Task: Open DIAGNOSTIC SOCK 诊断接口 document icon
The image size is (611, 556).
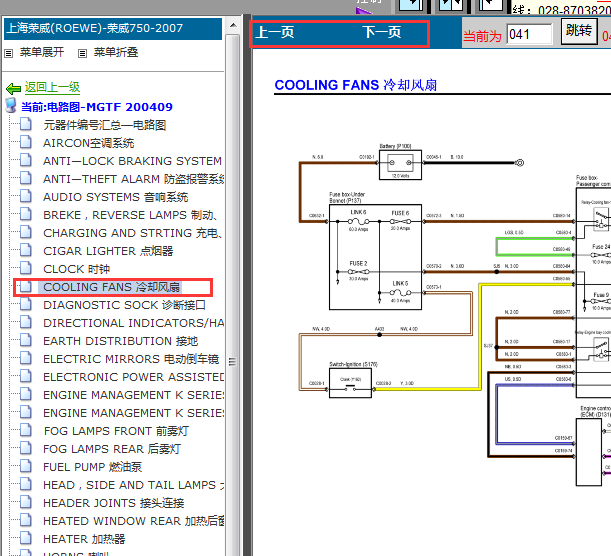Action: (x=26, y=304)
